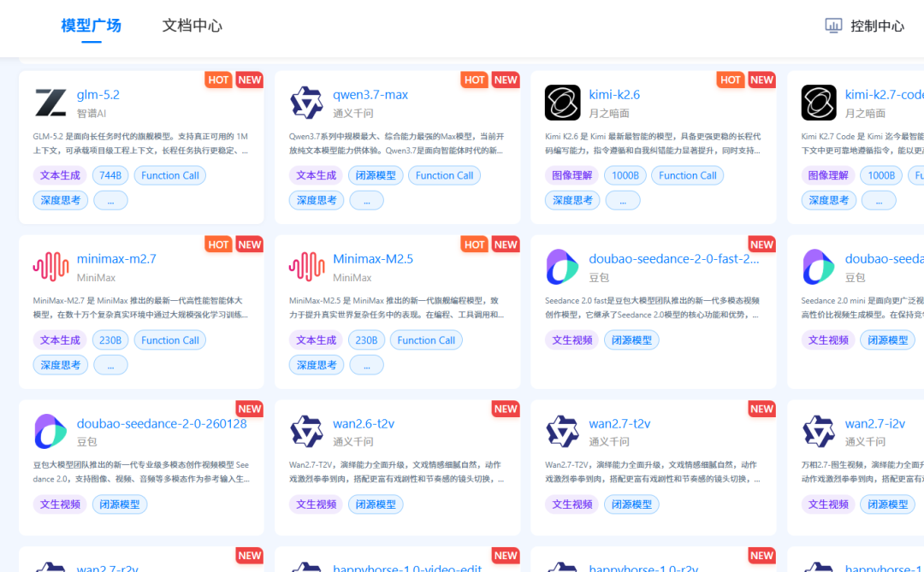The image size is (924, 572).
Task: Click the NEW badge on doubao-seedance-2-0-260128 card
Action: 249,409
